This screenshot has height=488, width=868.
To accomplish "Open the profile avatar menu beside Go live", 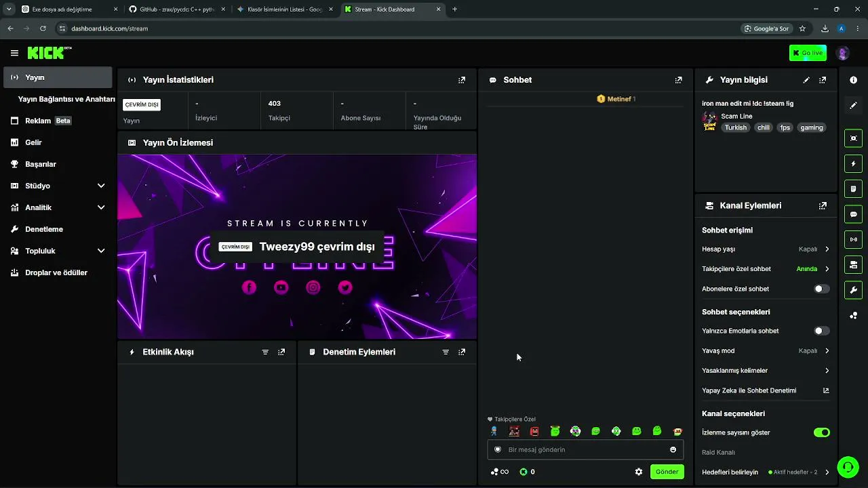I will tap(843, 53).
